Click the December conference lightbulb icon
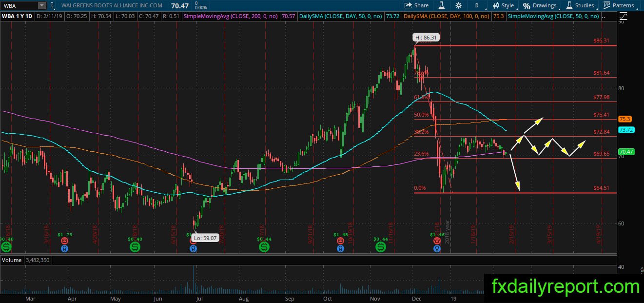 (437, 248)
